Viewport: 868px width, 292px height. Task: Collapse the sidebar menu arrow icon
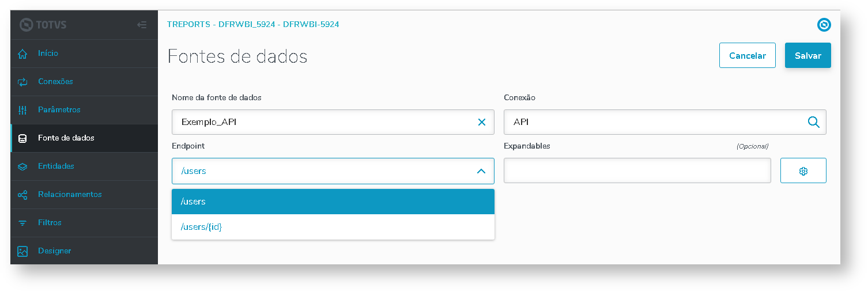point(142,25)
